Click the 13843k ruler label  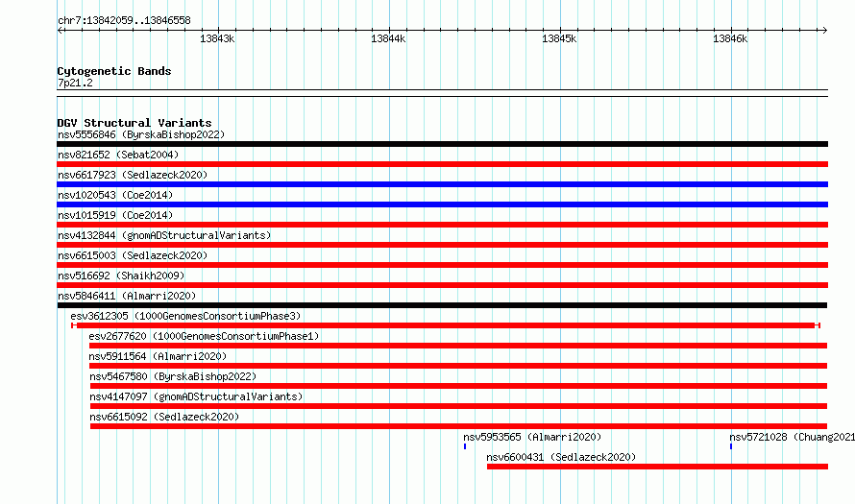click(x=217, y=38)
